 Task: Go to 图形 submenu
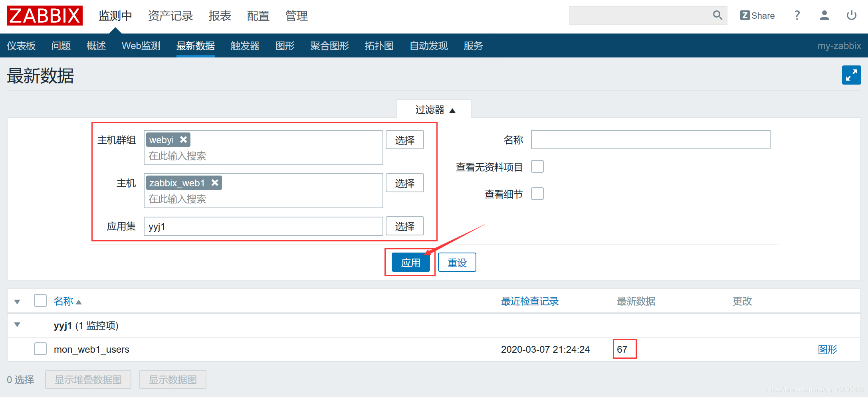point(285,46)
